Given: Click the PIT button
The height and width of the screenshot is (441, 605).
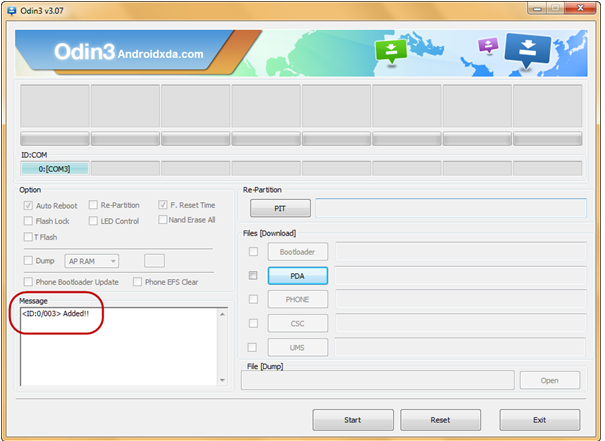Looking at the screenshot, I should tap(280, 208).
